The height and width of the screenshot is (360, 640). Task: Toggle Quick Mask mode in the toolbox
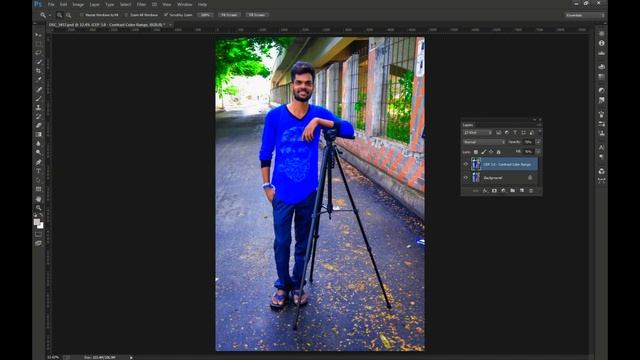(x=38, y=235)
